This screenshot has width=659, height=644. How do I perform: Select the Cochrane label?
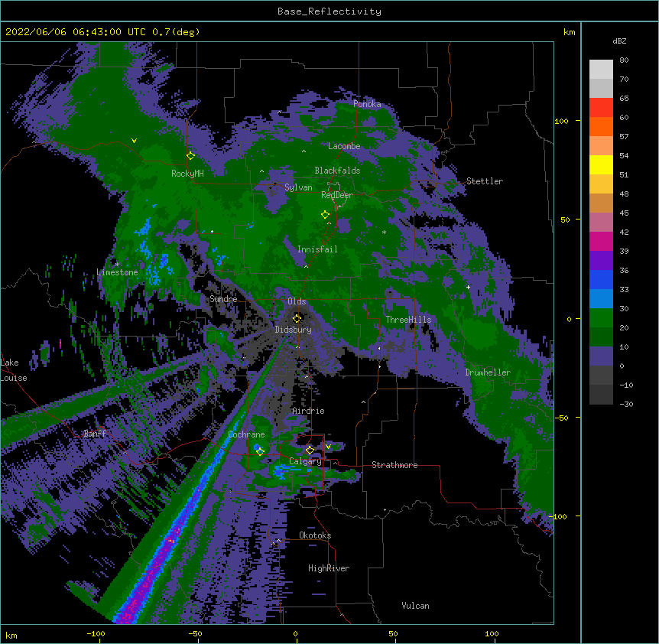246,434
